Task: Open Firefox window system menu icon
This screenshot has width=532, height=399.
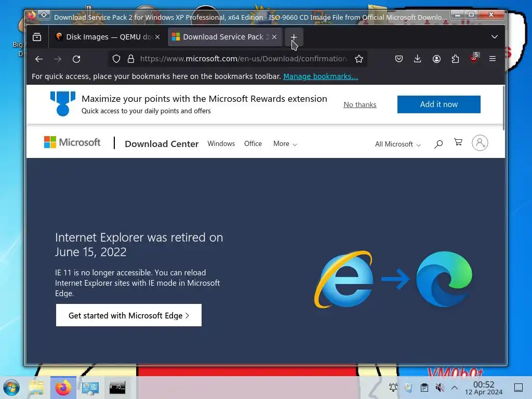Action: (32, 15)
